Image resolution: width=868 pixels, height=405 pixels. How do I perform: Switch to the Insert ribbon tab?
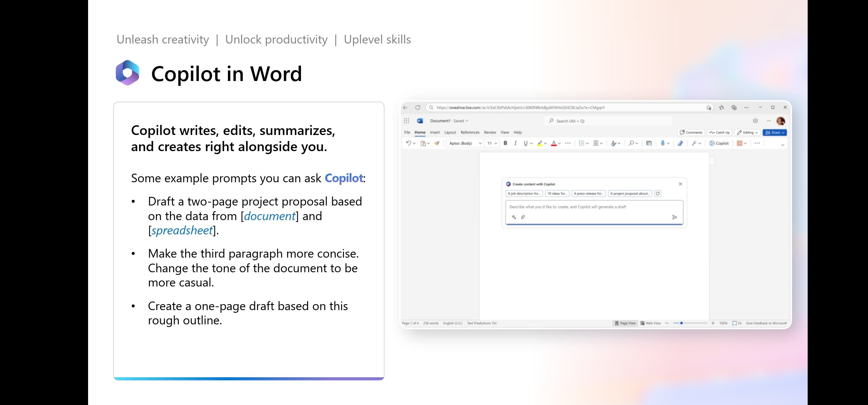point(435,132)
